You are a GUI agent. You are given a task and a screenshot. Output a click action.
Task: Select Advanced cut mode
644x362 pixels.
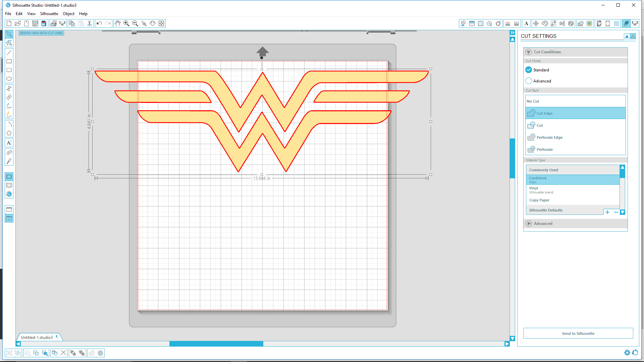(538, 81)
